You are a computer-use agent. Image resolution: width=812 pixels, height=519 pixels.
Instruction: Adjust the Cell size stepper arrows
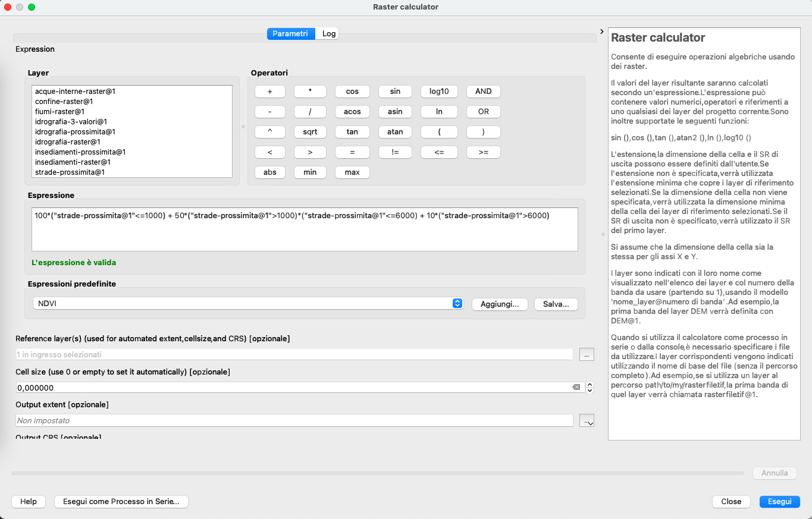coord(590,388)
